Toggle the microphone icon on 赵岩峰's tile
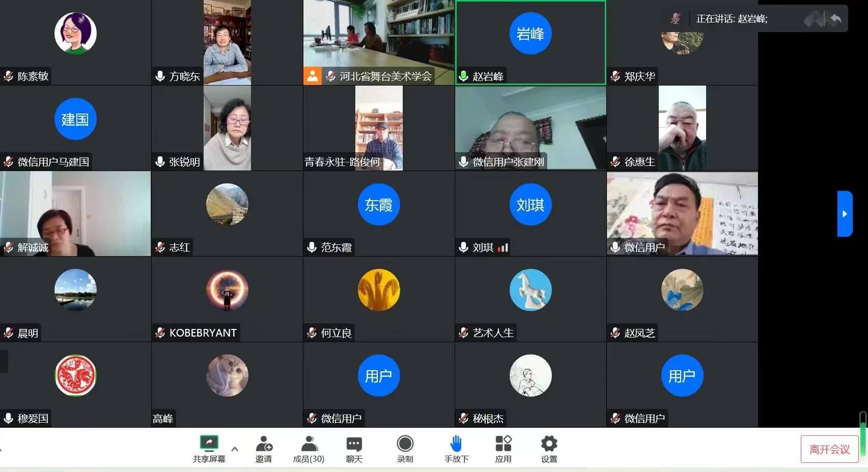 tap(463, 76)
